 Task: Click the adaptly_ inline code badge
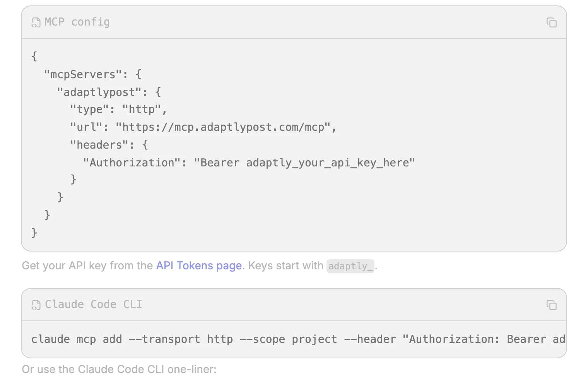pos(350,266)
